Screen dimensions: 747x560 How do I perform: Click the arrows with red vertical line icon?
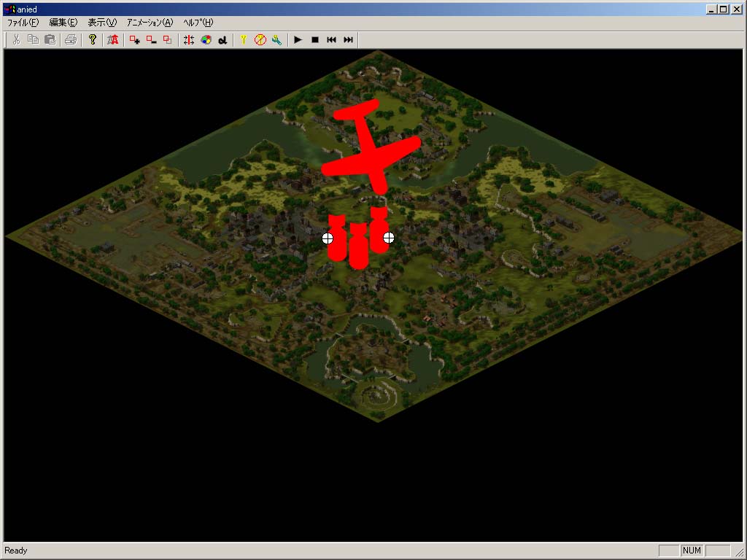[x=189, y=39]
